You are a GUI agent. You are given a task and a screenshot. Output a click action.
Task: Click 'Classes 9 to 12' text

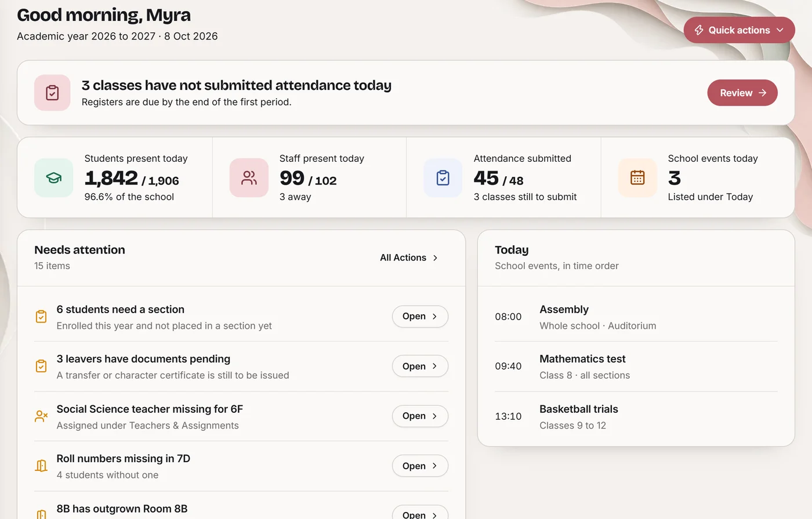pos(572,426)
